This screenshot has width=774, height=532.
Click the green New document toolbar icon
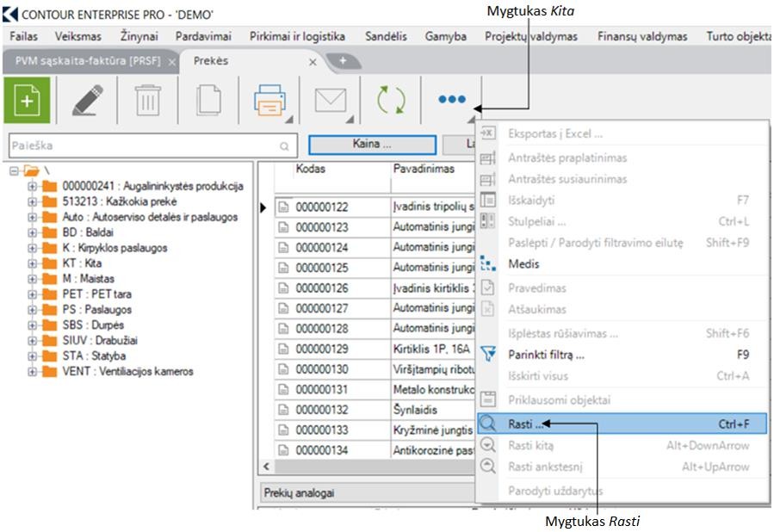(28, 100)
